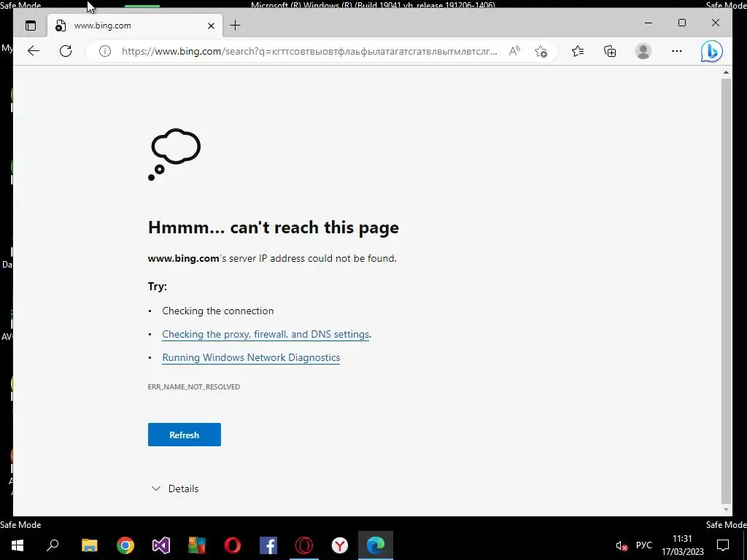The image size is (747, 560).
Task: Close the www.bing.com tab
Action: pyautogui.click(x=211, y=26)
